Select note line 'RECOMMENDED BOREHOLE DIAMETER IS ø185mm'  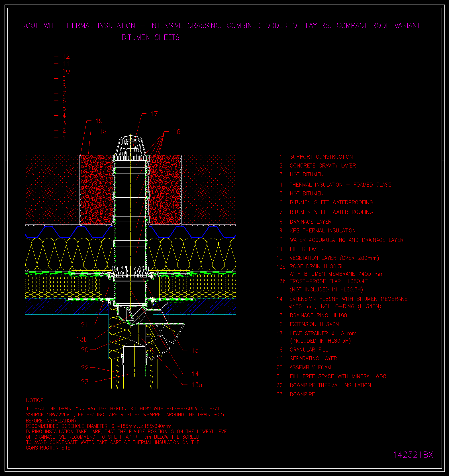(82, 426)
